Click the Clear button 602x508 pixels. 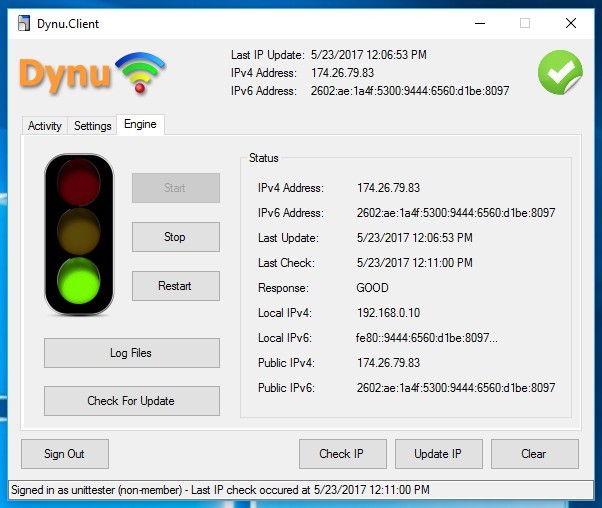click(535, 454)
